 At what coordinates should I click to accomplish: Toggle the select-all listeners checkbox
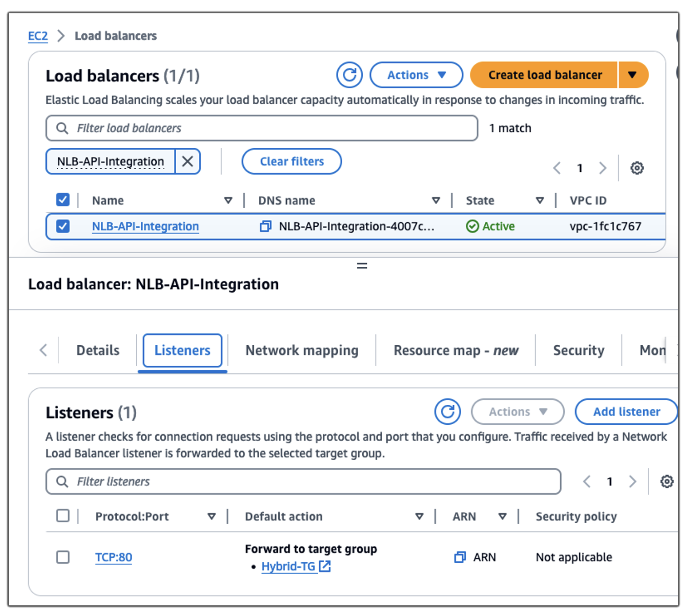point(63,516)
